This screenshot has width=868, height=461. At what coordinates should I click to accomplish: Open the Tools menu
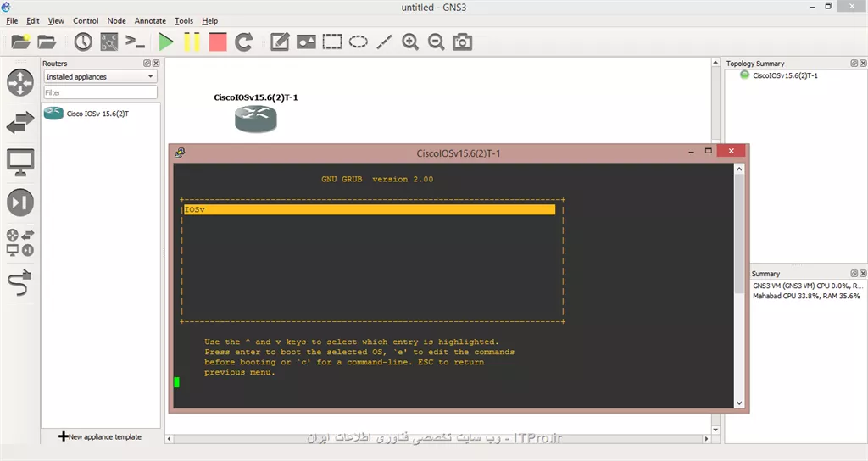pos(184,21)
